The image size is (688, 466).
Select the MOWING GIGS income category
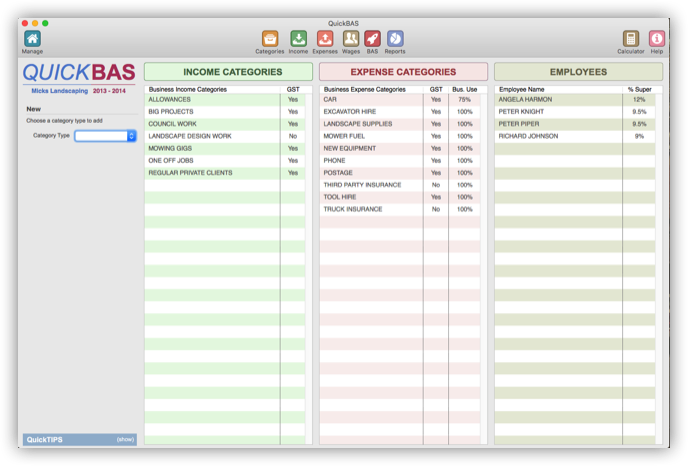click(x=225, y=149)
